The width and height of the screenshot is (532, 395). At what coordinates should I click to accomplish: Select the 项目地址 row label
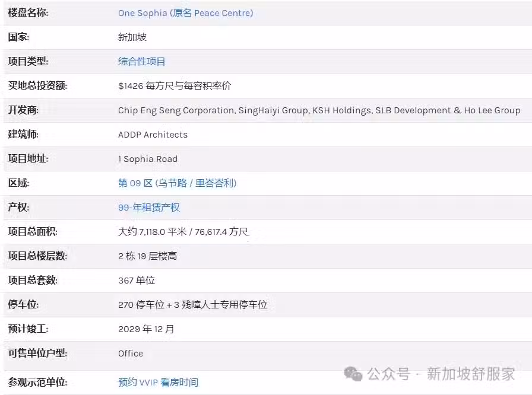(x=28, y=158)
